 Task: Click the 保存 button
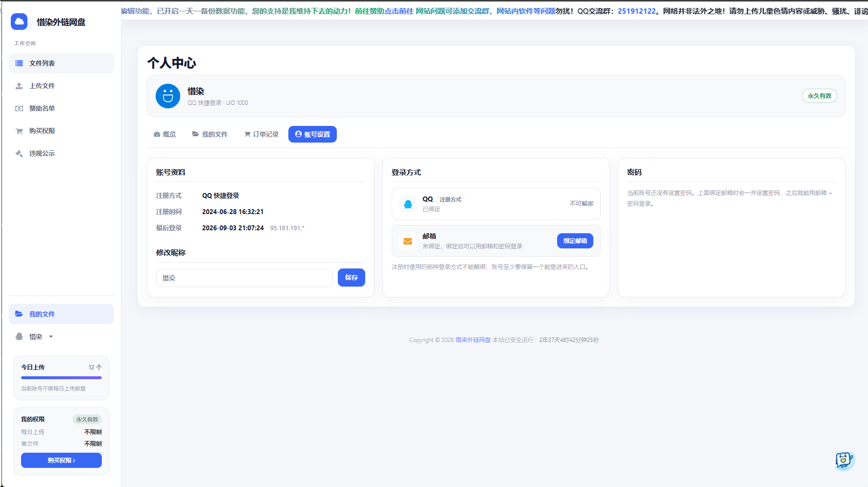pos(352,278)
